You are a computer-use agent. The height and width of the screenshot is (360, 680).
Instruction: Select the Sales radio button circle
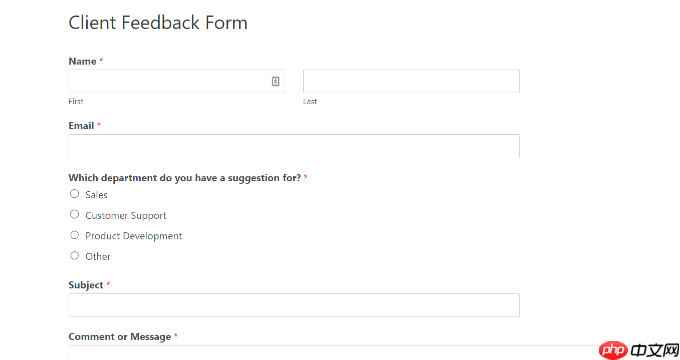coord(75,194)
